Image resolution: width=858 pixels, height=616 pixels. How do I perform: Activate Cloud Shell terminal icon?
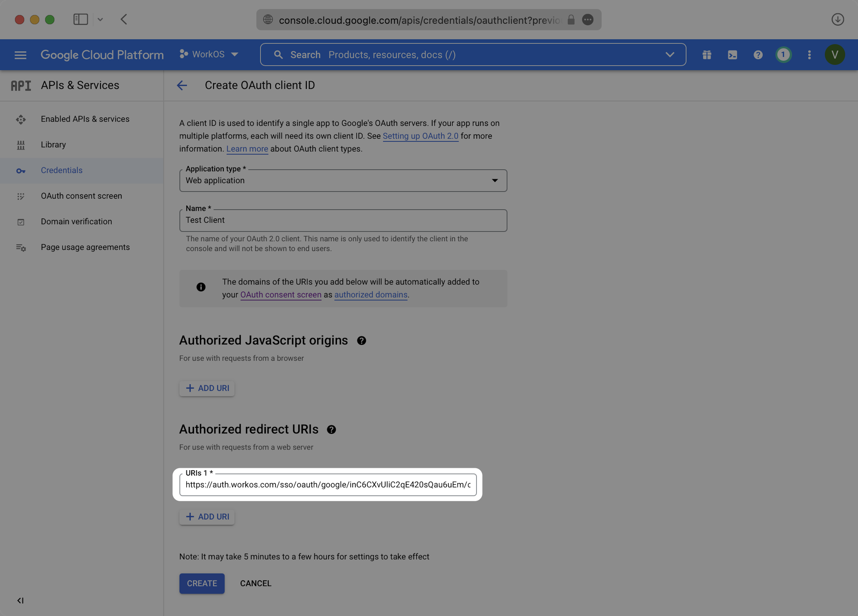pos(732,55)
